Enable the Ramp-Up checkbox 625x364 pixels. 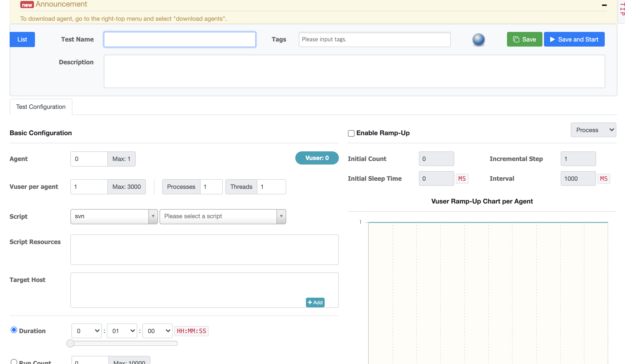[351, 133]
